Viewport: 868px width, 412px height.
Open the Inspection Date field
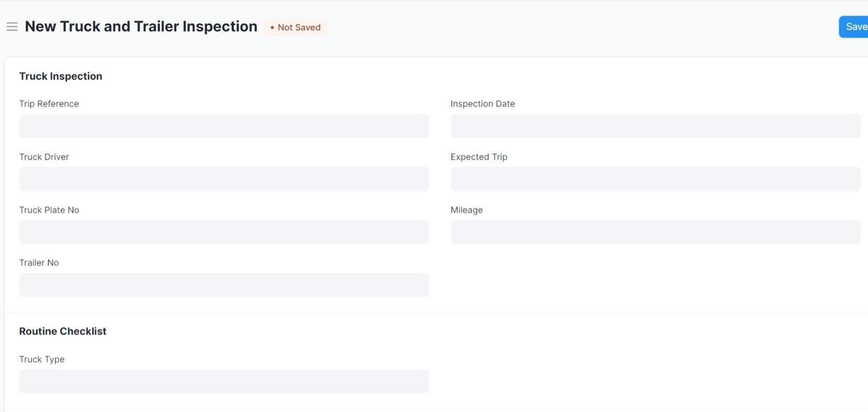click(655, 126)
